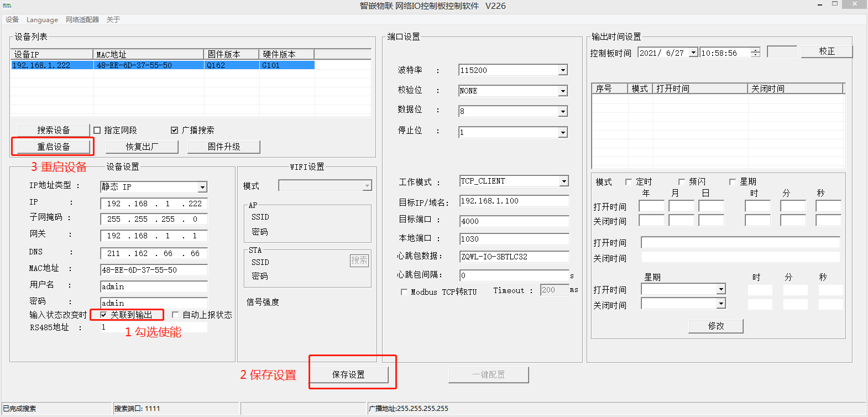Click 广播地址:255.255.255.255 in status bar
This screenshot has height=417, width=868.
(x=409, y=409)
